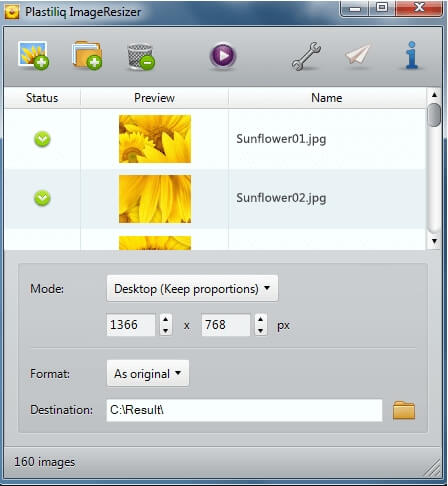Start resizing with the purple play button
This screenshot has height=486, width=448.
click(223, 56)
